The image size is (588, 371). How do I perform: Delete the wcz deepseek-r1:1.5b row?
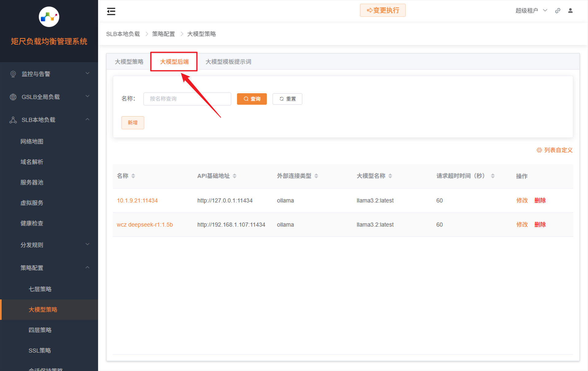tap(540, 224)
